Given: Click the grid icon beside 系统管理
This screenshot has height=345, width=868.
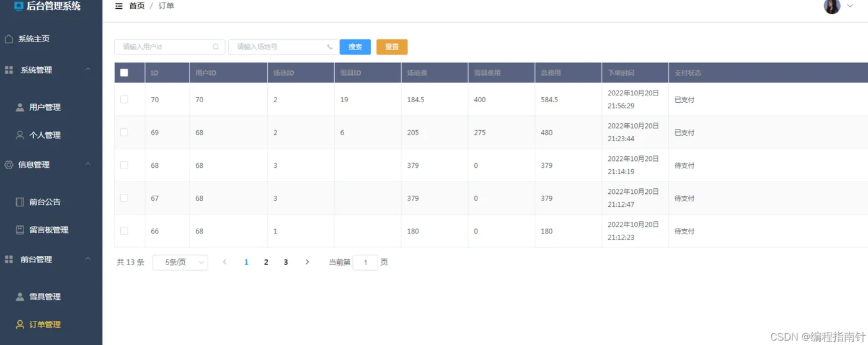Looking at the screenshot, I should click(9, 70).
